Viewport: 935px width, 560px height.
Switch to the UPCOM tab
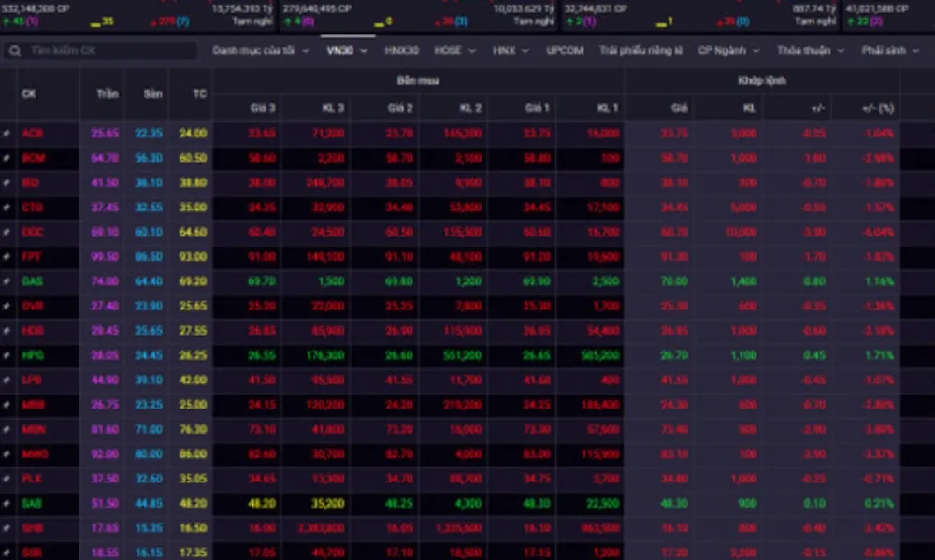coord(565,50)
